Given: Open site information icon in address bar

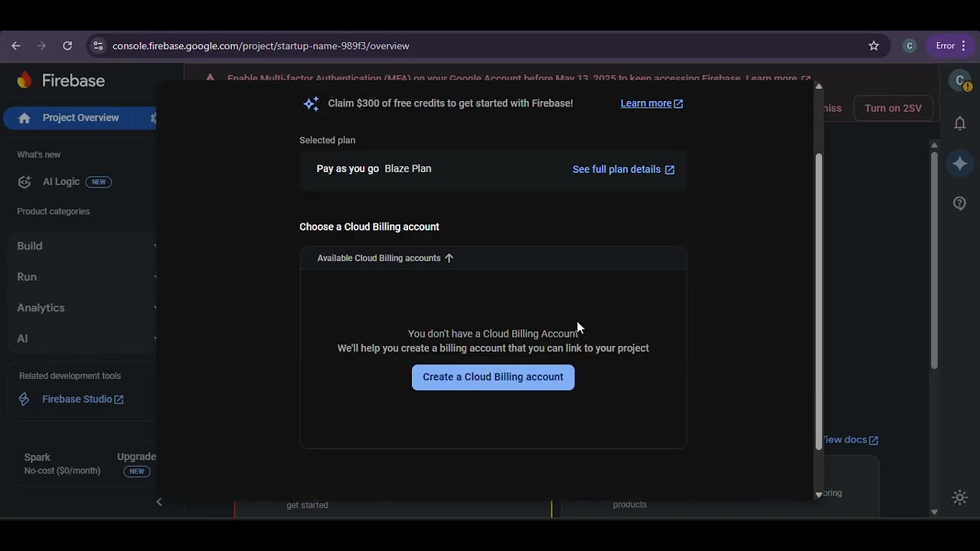Looking at the screenshot, I should (98, 46).
